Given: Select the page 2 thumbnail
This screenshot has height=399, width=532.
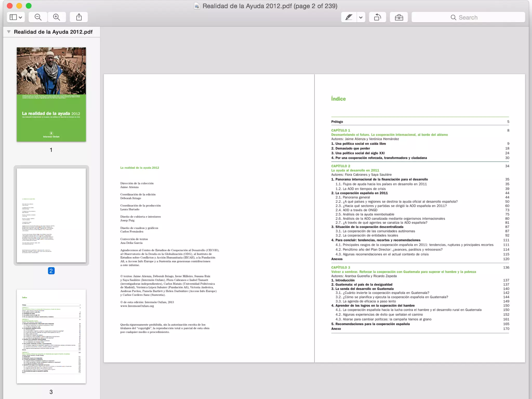Looking at the screenshot, I should point(51,215).
